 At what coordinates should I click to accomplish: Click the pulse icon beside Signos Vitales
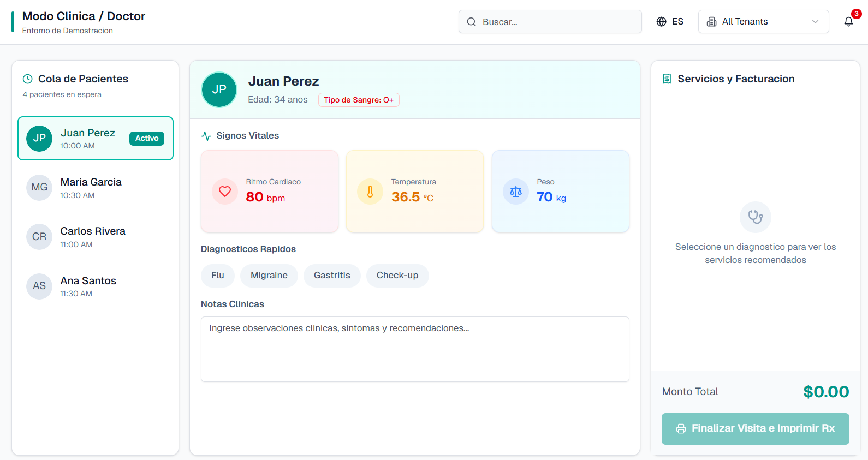206,136
